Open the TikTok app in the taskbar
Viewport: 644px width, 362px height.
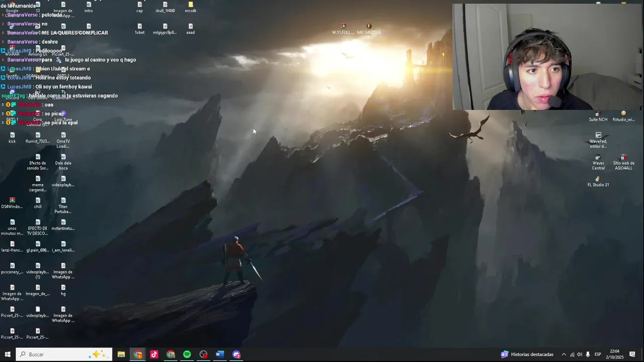point(154,354)
